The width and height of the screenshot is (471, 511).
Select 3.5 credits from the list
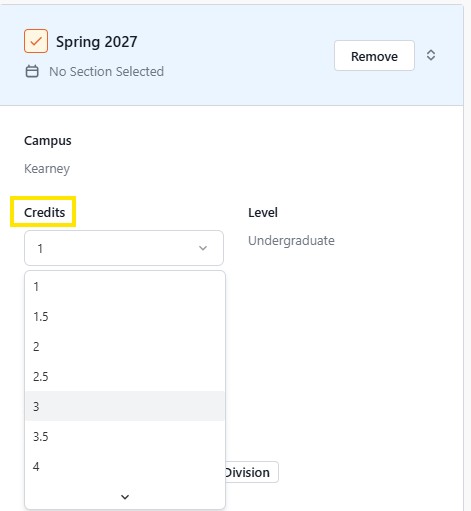125,436
